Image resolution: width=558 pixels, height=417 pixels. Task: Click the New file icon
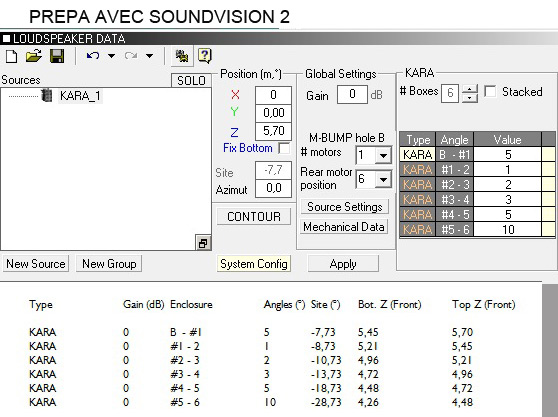[x=11, y=56]
